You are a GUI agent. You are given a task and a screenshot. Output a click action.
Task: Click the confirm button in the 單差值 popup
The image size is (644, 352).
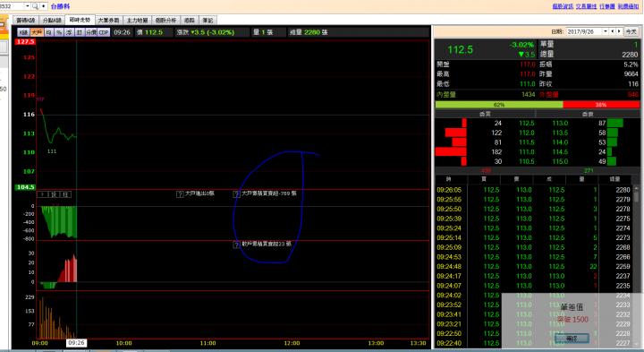click(x=572, y=338)
